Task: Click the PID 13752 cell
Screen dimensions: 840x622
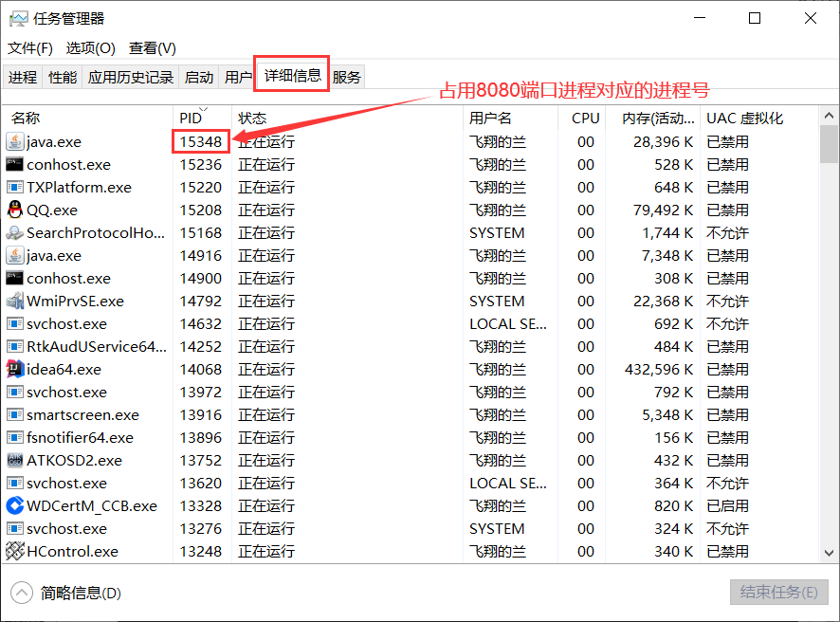Action: [201, 460]
